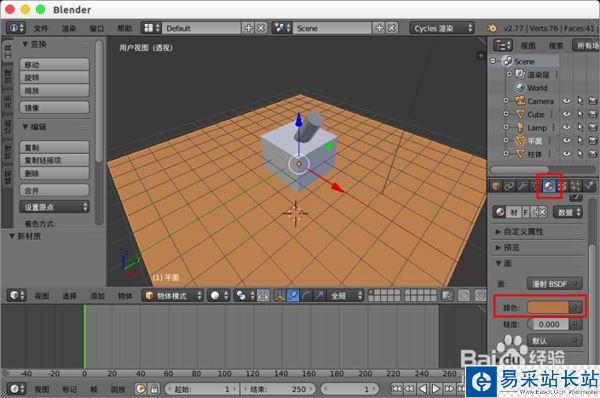Open the Cycles 渲染 render engine dropdown
Screen dimensions: 600x398
pos(442,28)
